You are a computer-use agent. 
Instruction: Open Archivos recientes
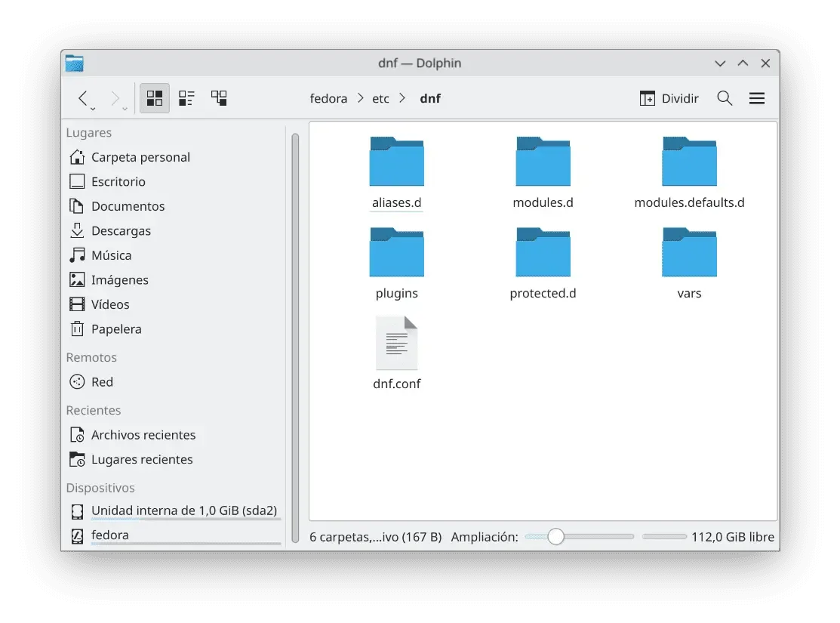174,435
